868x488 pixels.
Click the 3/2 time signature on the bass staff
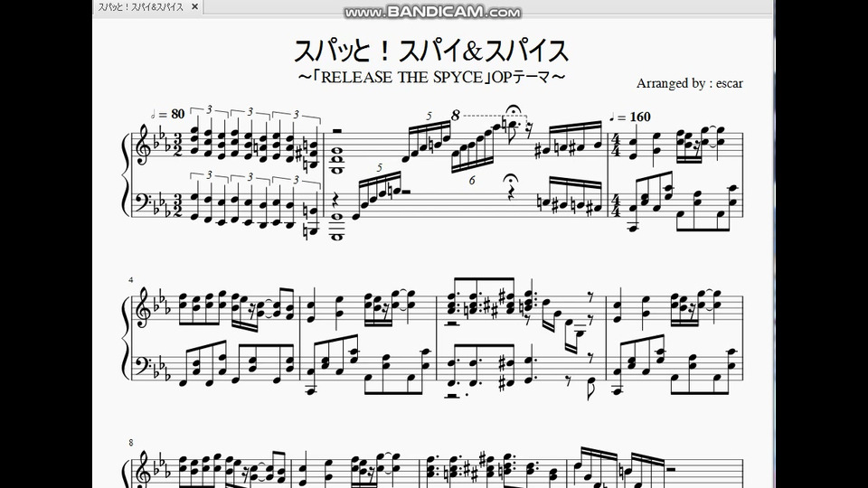(178, 206)
